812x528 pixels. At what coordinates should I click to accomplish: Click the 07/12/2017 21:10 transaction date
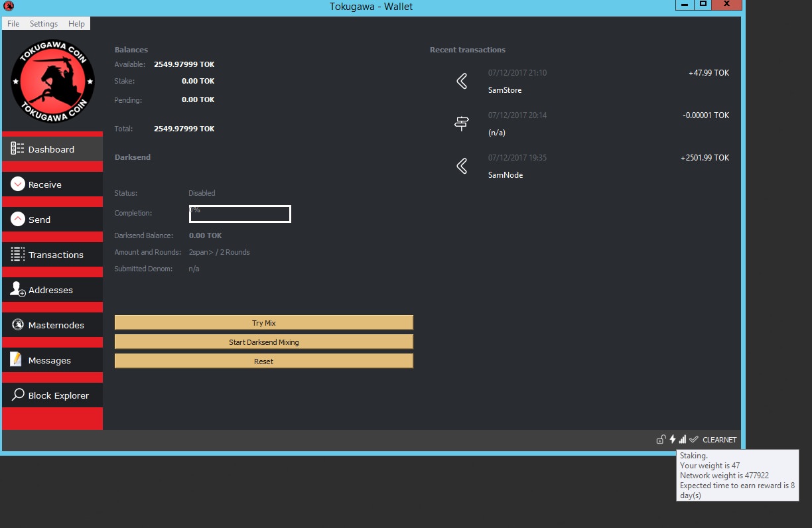(x=517, y=73)
